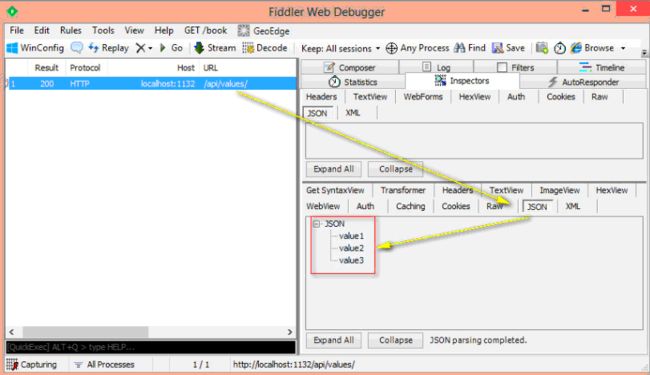Click the GeoEdge menu icon
The image size is (650, 375).
click(243, 31)
